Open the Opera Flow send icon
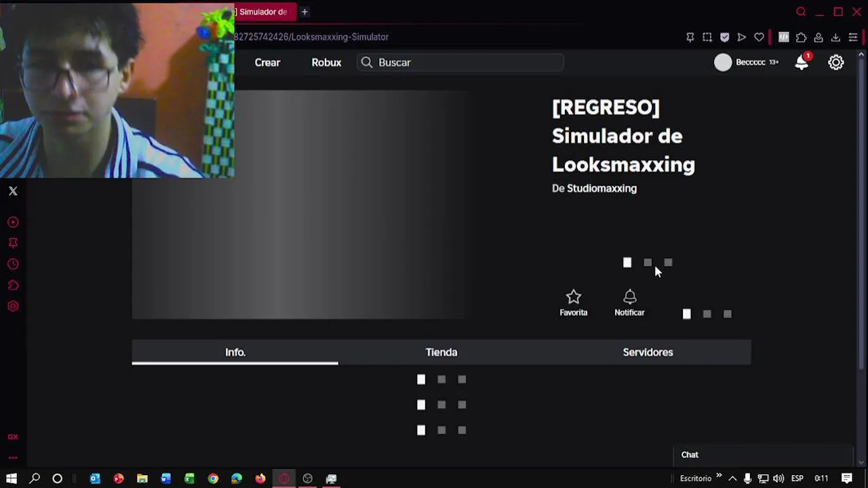The image size is (868, 488). click(x=742, y=37)
